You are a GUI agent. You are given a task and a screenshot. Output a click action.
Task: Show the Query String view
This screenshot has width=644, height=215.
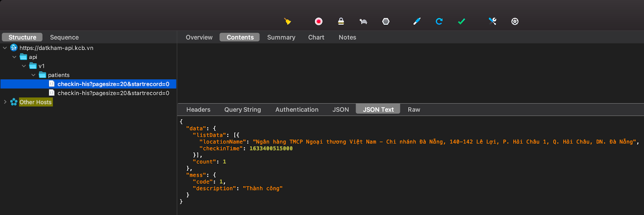243,109
